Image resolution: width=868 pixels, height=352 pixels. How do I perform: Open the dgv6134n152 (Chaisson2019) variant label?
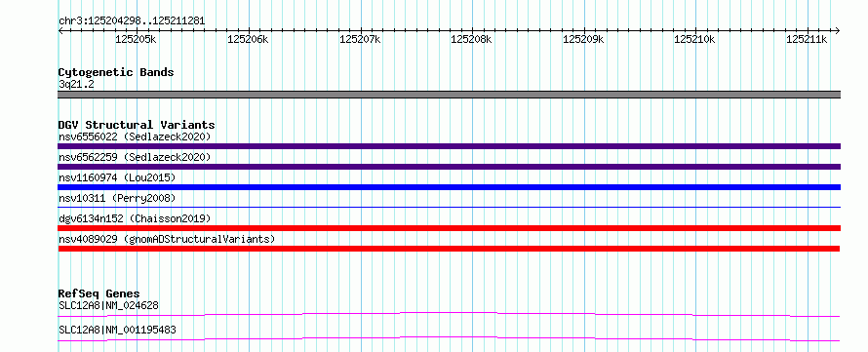click(135, 218)
